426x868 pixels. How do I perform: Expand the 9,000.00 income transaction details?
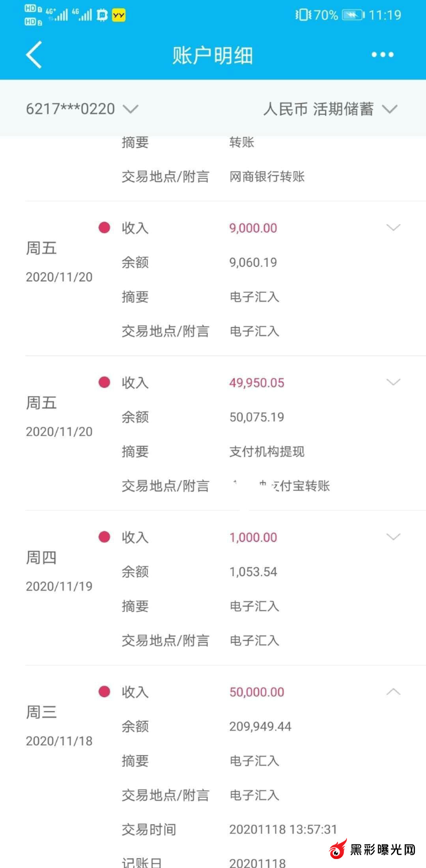pyautogui.click(x=393, y=228)
